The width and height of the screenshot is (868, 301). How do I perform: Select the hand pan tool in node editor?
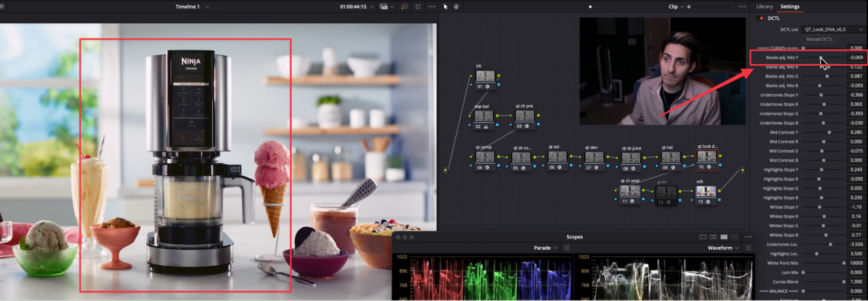456,7
